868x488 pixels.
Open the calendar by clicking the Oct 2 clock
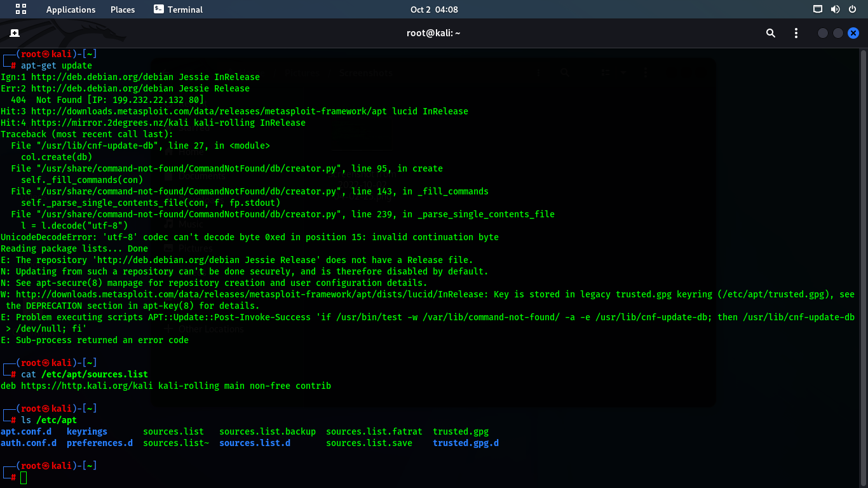pyautogui.click(x=434, y=9)
